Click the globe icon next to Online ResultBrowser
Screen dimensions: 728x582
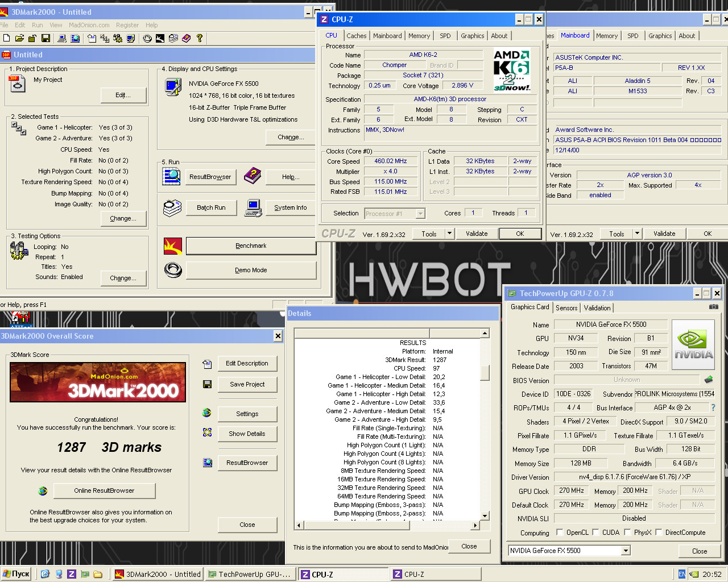pos(43,490)
